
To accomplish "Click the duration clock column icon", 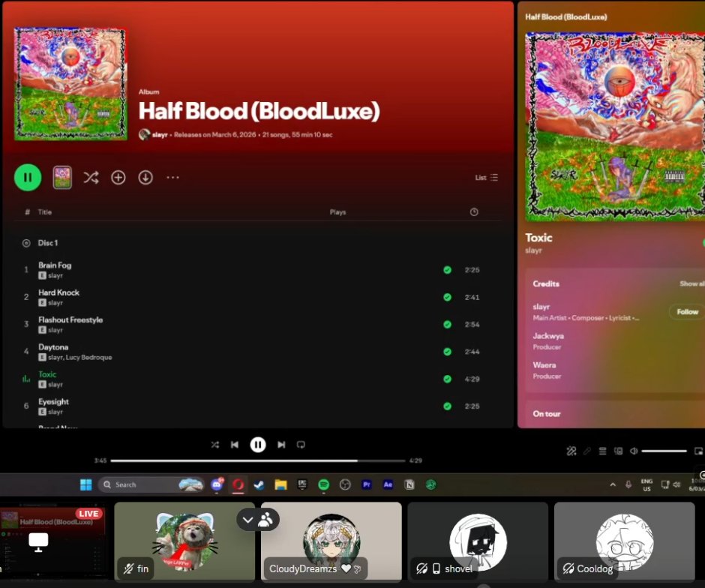I will pos(474,212).
